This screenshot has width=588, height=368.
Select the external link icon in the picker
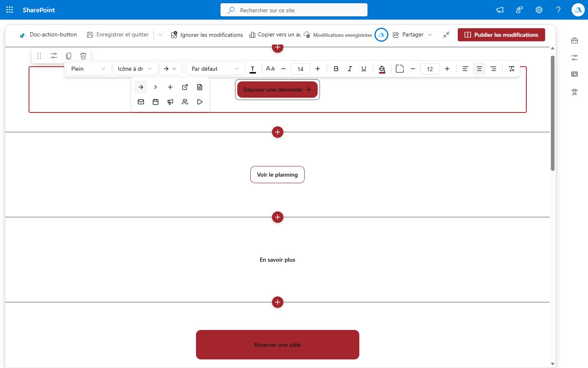(x=185, y=87)
